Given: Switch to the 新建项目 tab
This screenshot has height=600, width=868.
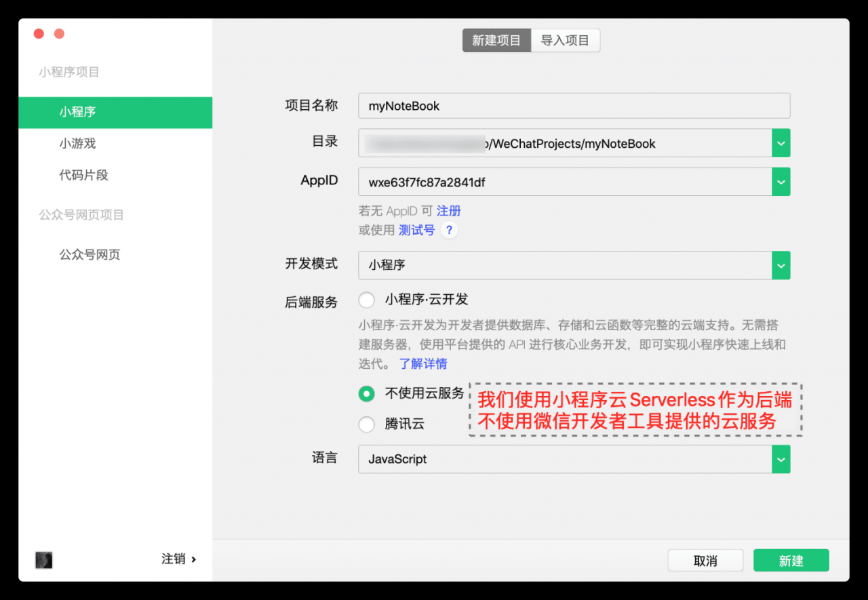Looking at the screenshot, I should coord(496,40).
